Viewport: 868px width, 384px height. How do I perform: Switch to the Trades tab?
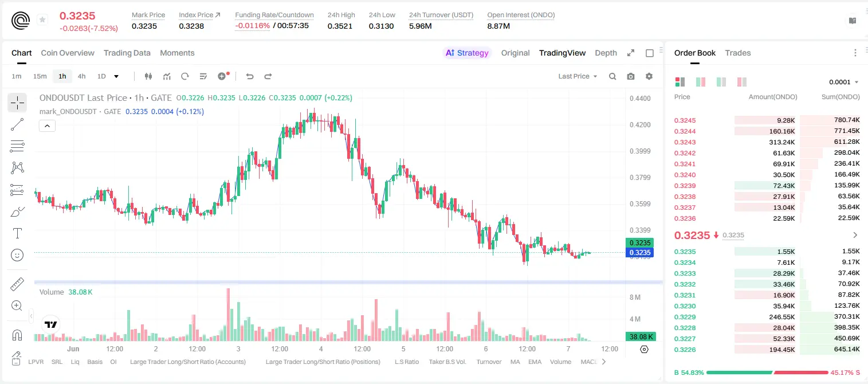[x=738, y=53]
